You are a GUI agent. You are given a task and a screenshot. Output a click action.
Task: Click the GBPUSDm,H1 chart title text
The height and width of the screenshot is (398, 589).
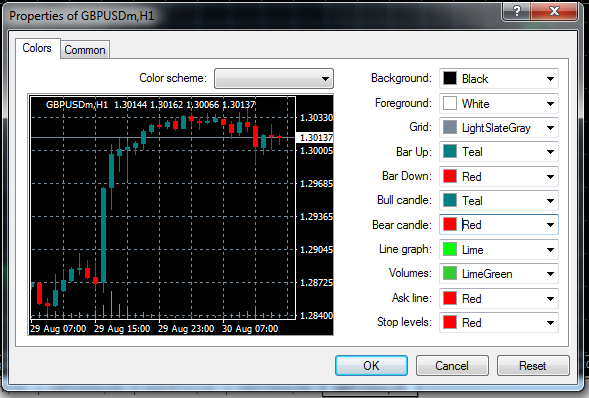77,104
